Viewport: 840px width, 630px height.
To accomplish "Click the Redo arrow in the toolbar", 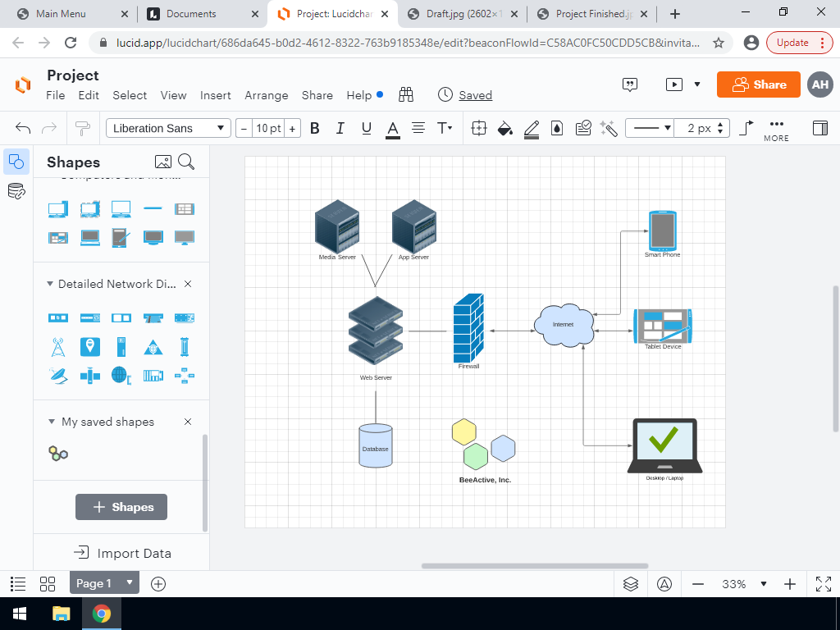I will coord(49,128).
